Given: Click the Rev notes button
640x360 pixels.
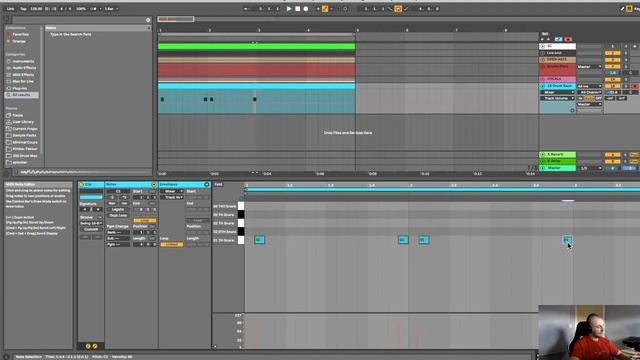Looking at the screenshot, I should click(x=112, y=203).
